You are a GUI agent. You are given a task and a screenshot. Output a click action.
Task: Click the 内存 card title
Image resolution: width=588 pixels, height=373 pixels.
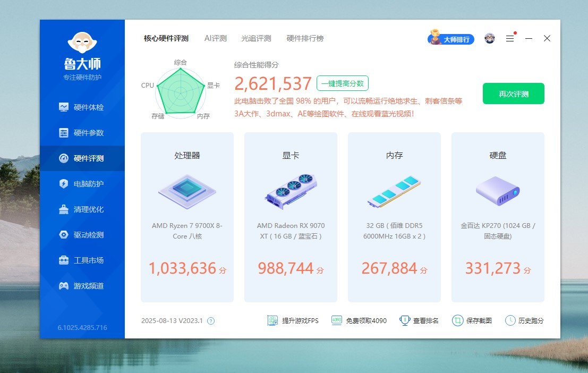pos(394,155)
